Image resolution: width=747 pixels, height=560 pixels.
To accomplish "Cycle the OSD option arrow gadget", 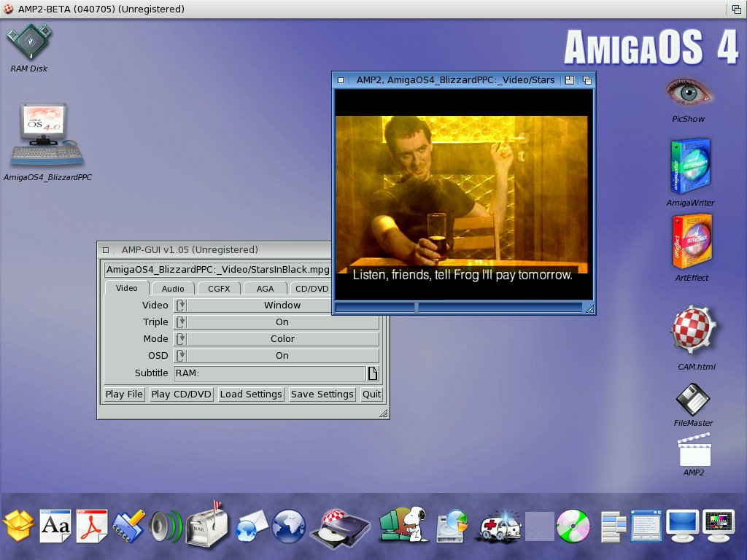I will [x=181, y=356].
